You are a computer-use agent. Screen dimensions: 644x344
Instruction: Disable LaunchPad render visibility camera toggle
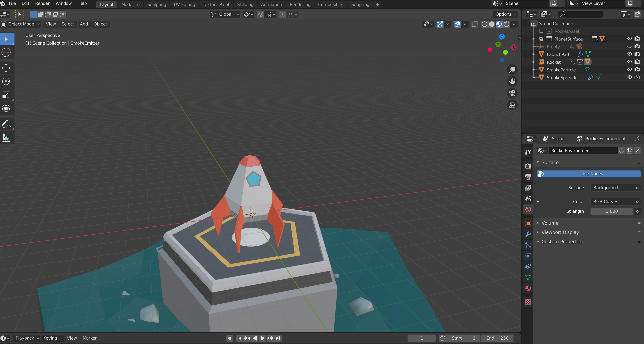pyautogui.click(x=637, y=54)
